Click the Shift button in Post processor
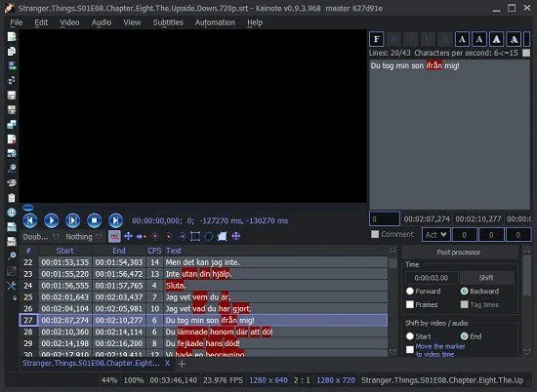This screenshot has height=392, width=537. pos(486,278)
